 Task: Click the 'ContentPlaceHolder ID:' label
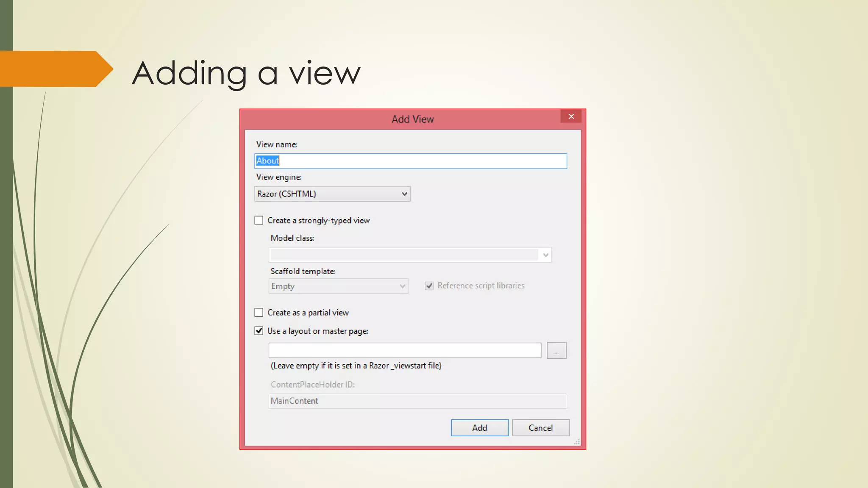[313, 385]
